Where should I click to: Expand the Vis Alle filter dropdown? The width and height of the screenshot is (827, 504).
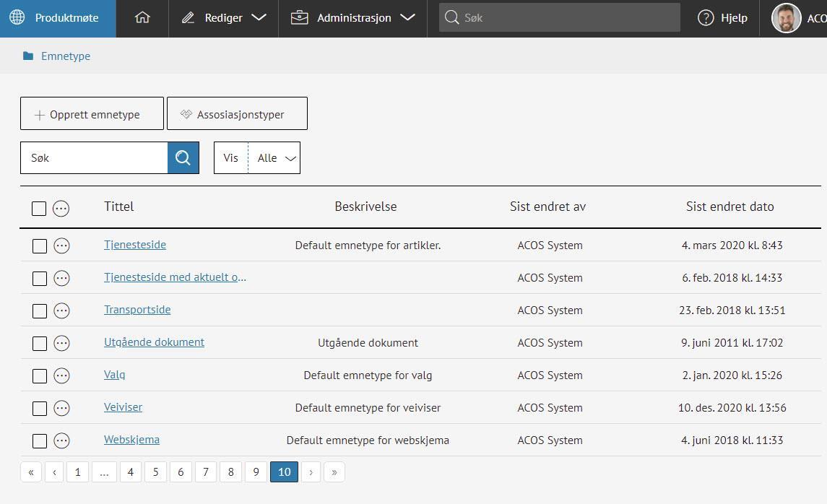click(x=274, y=158)
